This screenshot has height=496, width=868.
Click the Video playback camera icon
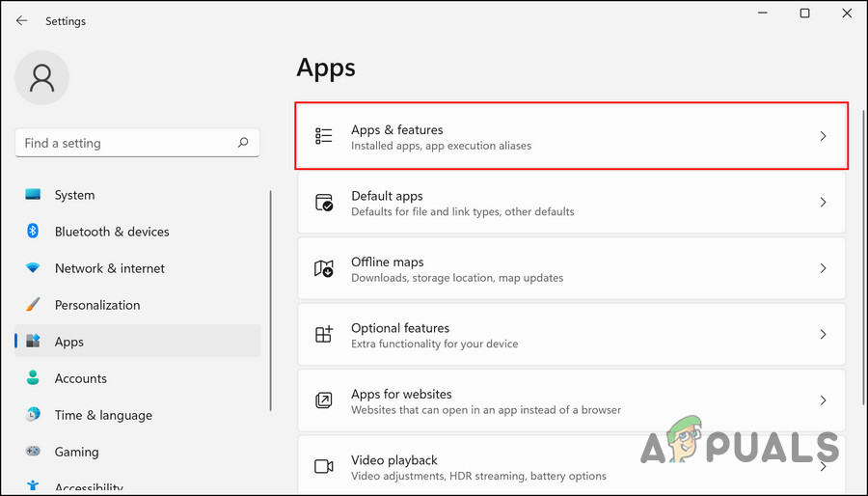(x=324, y=467)
